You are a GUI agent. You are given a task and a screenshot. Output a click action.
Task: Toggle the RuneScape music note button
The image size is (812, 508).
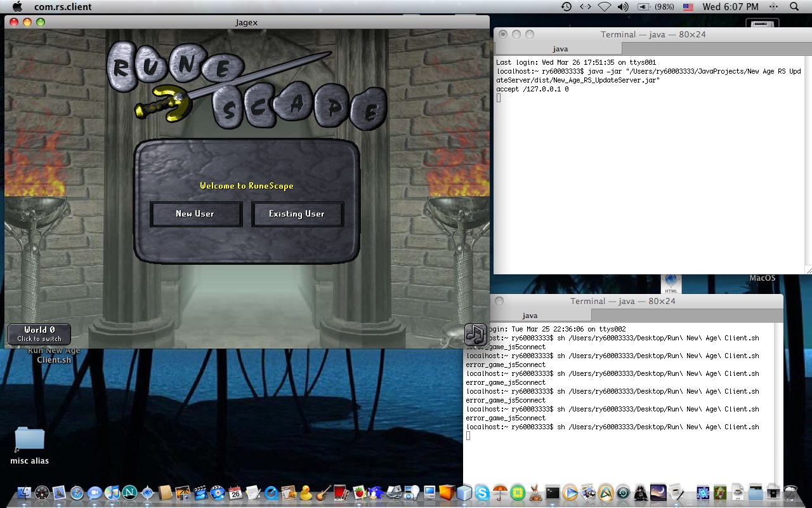point(475,334)
